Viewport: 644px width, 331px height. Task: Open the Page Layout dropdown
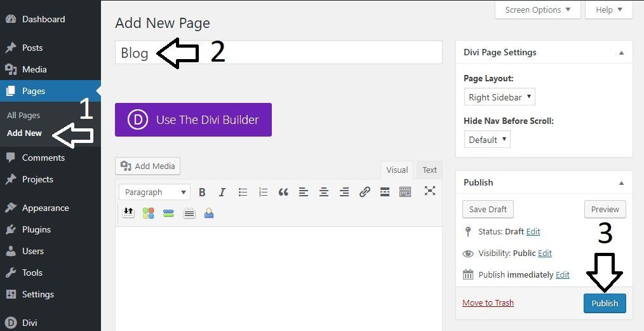(499, 97)
